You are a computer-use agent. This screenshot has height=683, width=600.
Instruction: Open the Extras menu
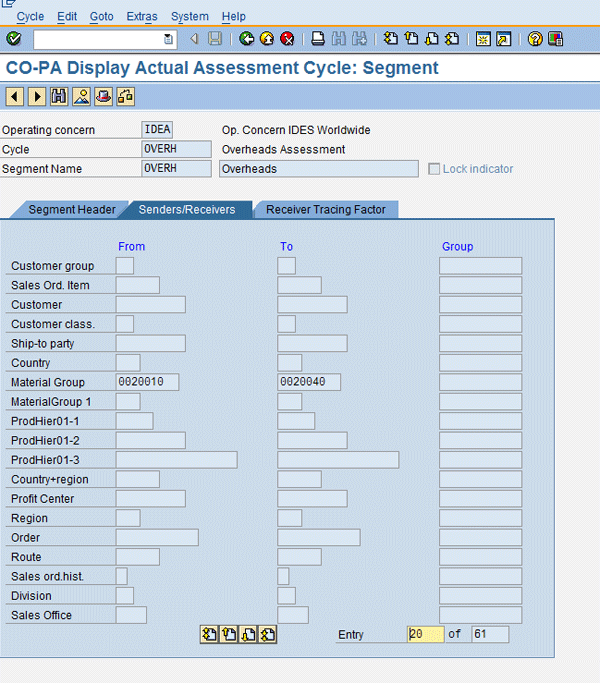coord(142,16)
